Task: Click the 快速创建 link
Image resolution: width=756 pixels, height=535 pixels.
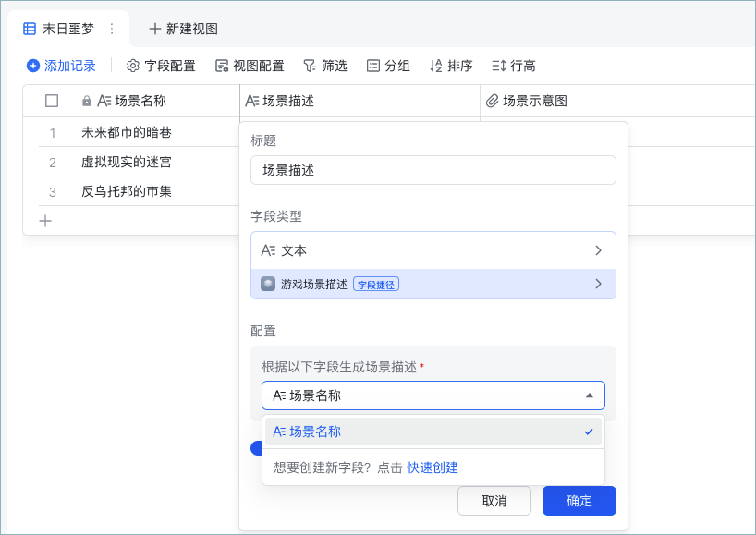Action: pyautogui.click(x=433, y=468)
